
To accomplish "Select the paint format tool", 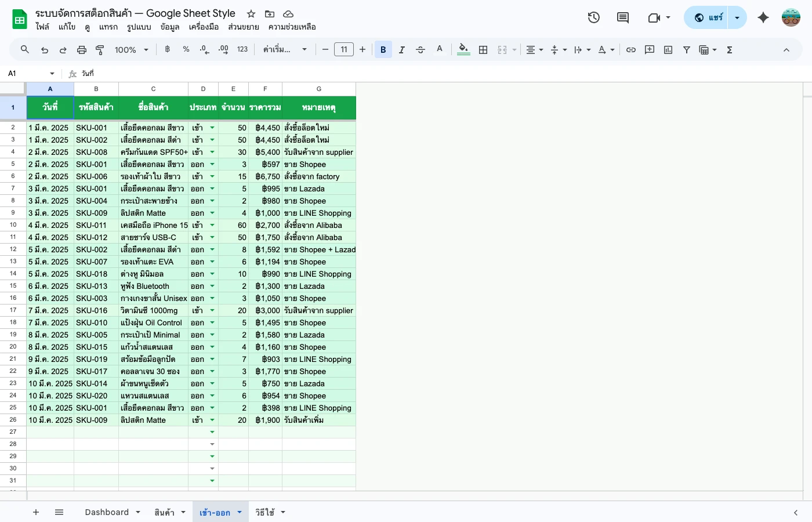I will (99, 49).
